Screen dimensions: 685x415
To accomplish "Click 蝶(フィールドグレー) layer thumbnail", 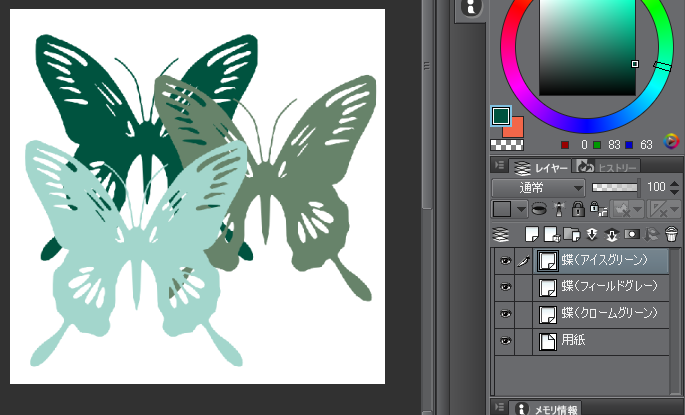I will (547, 288).
